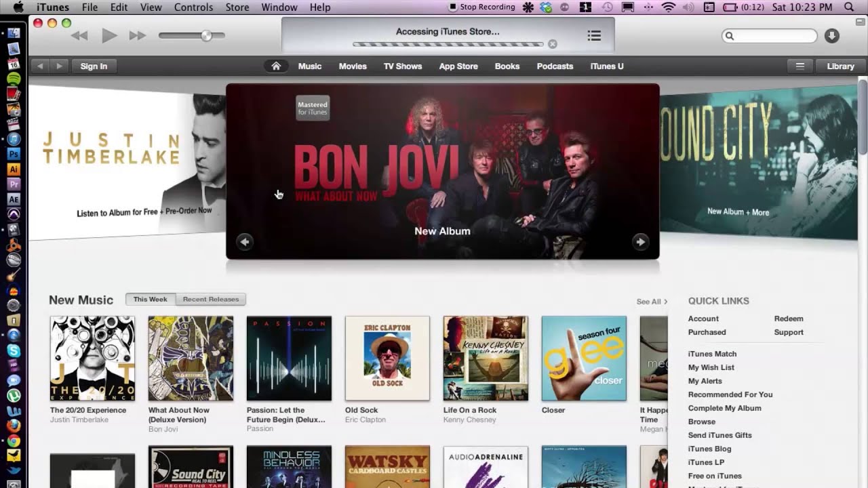Open Google Chrome from the dock
The width and height of the screenshot is (868, 488).
[14, 441]
